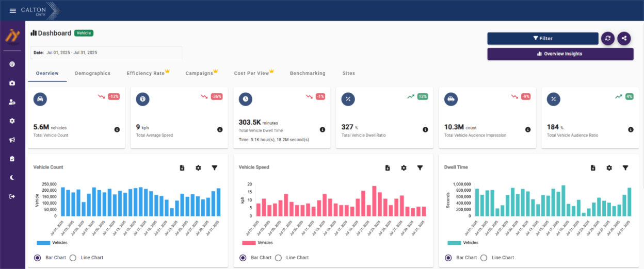The height and width of the screenshot is (269, 644).
Task: Open the date range picker field
Action: point(106,53)
